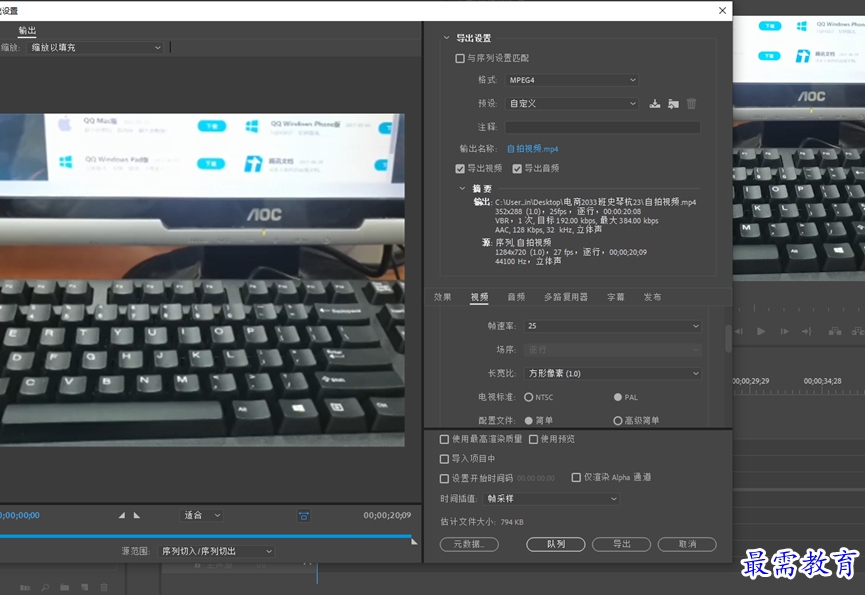865x595 pixels.
Task: Click the blue preview timeline bar
Action: click(x=205, y=535)
